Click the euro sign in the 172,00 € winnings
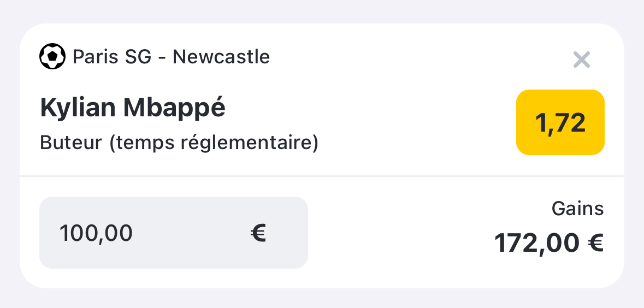Screen dimensions: 644x308 point(596,242)
